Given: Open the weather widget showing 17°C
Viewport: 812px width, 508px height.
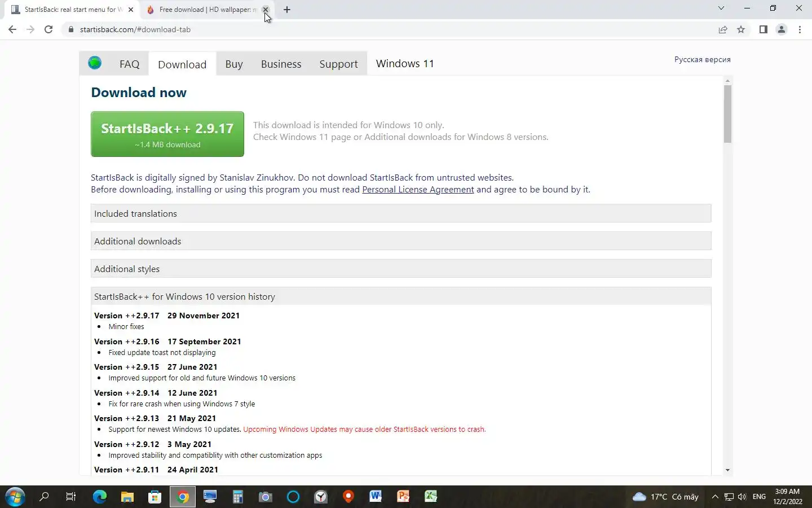Looking at the screenshot, I should 665,497.
